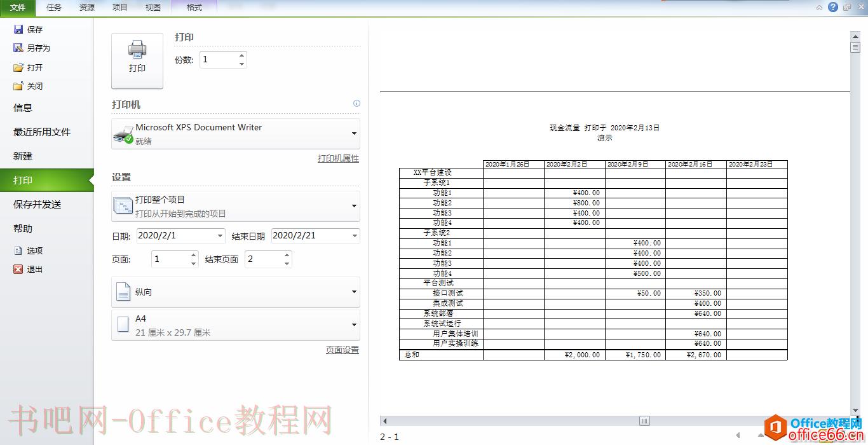Select 打印 (Print) in the backstage menu
The height and width of the screenshot is (445, 868).
click(x=47, y=180)
